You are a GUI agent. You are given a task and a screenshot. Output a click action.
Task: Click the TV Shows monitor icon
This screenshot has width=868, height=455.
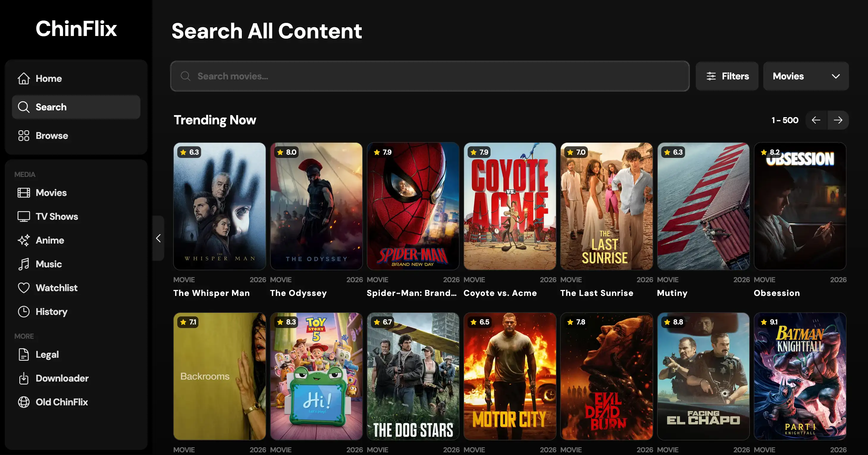click(x=23, y=216)
